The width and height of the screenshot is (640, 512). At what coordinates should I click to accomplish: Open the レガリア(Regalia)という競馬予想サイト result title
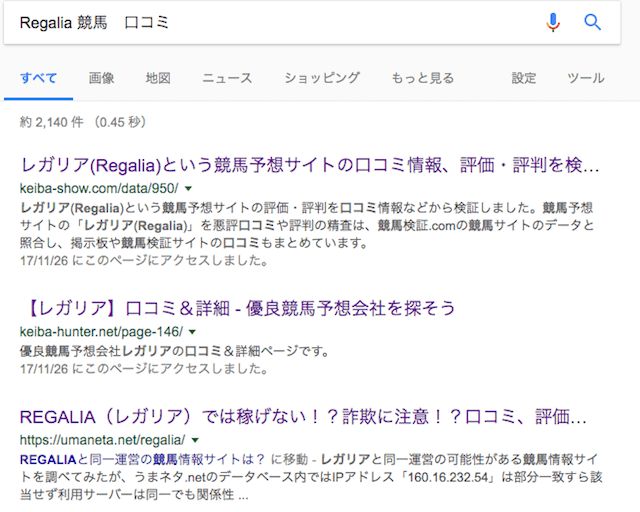click(309, 165)
